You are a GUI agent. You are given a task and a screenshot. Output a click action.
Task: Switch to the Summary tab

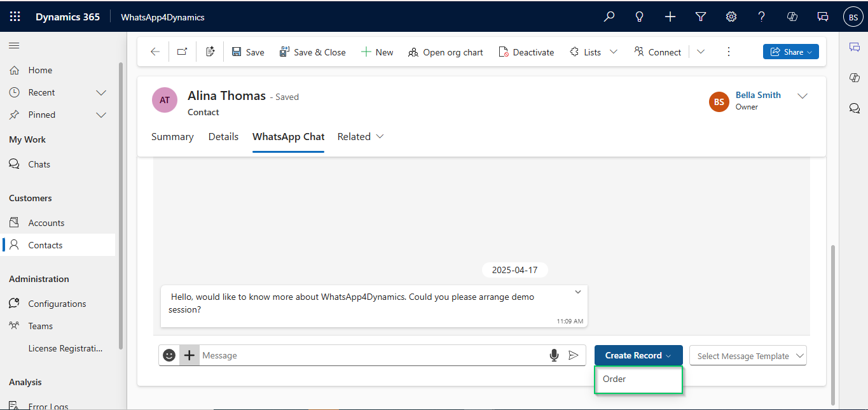[x=172, y=137]
